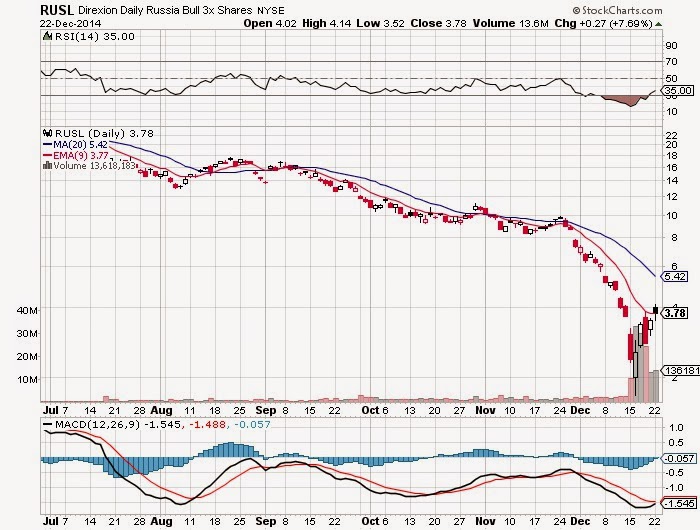Click the 20M volume axis label

click(28, 356)
